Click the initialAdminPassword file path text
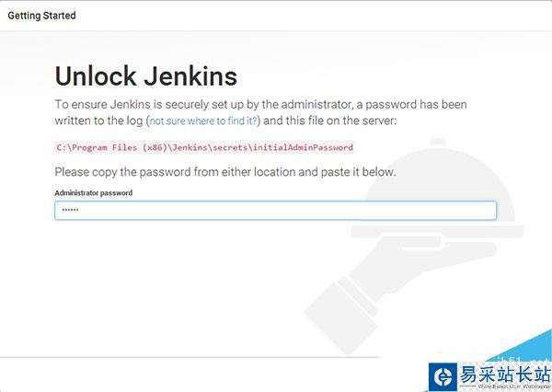The image size is (552, 392). [x=203, y=147]
